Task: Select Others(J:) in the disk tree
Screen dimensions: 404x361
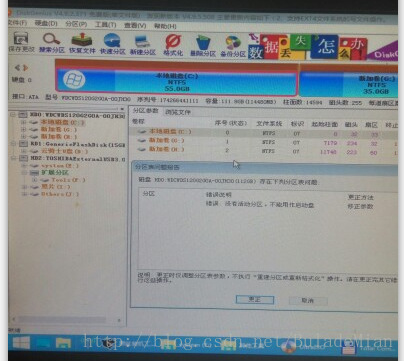Action: click(x=60, y=194)
